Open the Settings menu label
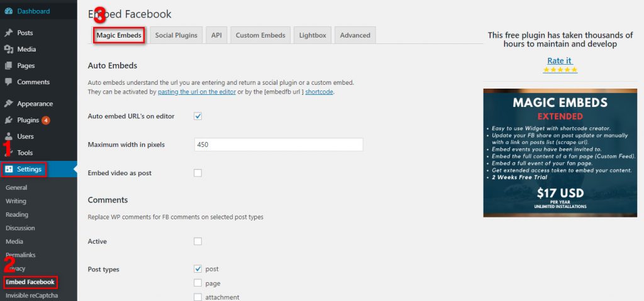The height and width of the screenshot is (301, 644). (x=29, y=169)
